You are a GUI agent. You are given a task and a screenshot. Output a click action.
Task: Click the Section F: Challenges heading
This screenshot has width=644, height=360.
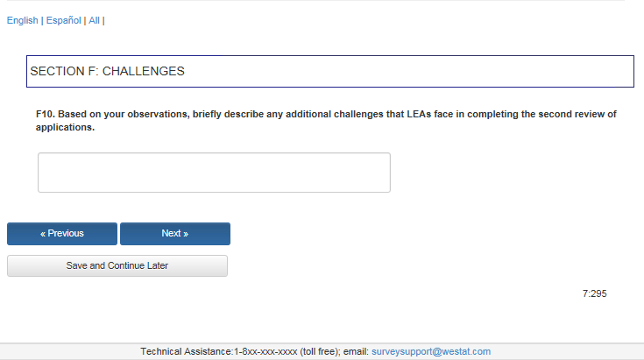coord(108,71)
